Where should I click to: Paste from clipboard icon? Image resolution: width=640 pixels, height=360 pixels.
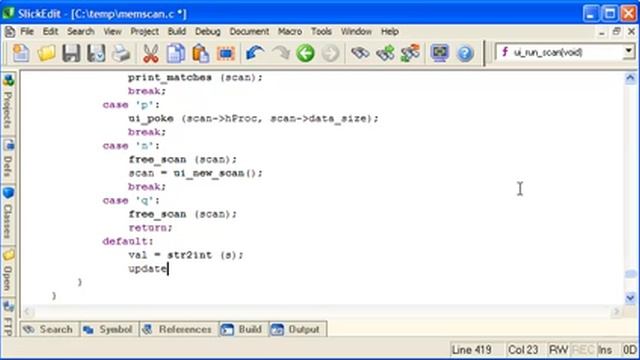200,53
